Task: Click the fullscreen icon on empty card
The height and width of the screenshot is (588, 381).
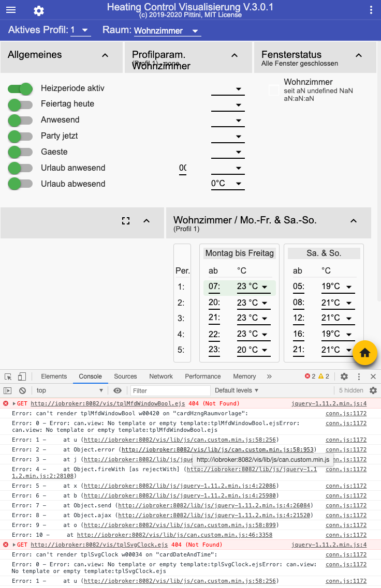Action: pos(126,221)
